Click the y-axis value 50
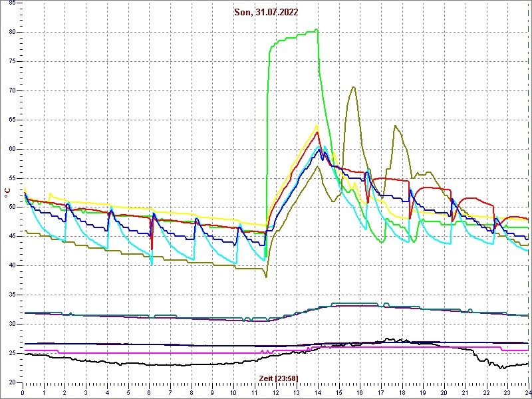This screenshot has height=399, width=532. click(x=11, y=207)
